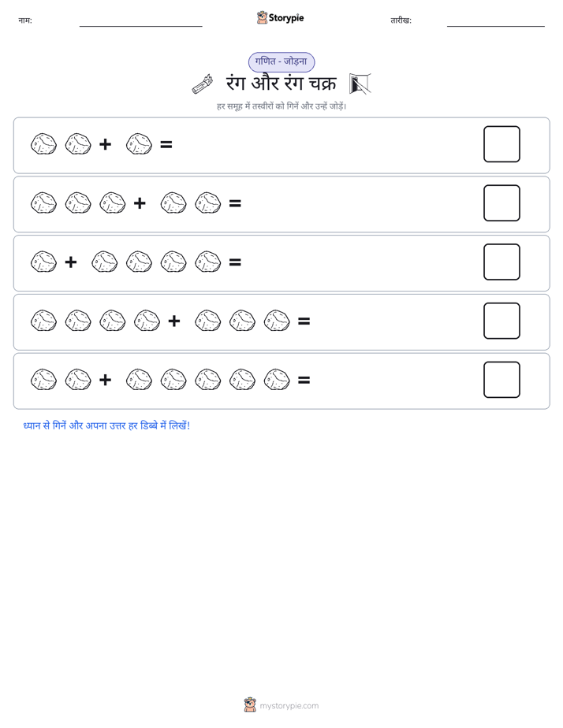Image resolution: width=563 pixels, height=728 pixels.
Task: Click the blue instruction text below the rows
Action: coord(106,425)
